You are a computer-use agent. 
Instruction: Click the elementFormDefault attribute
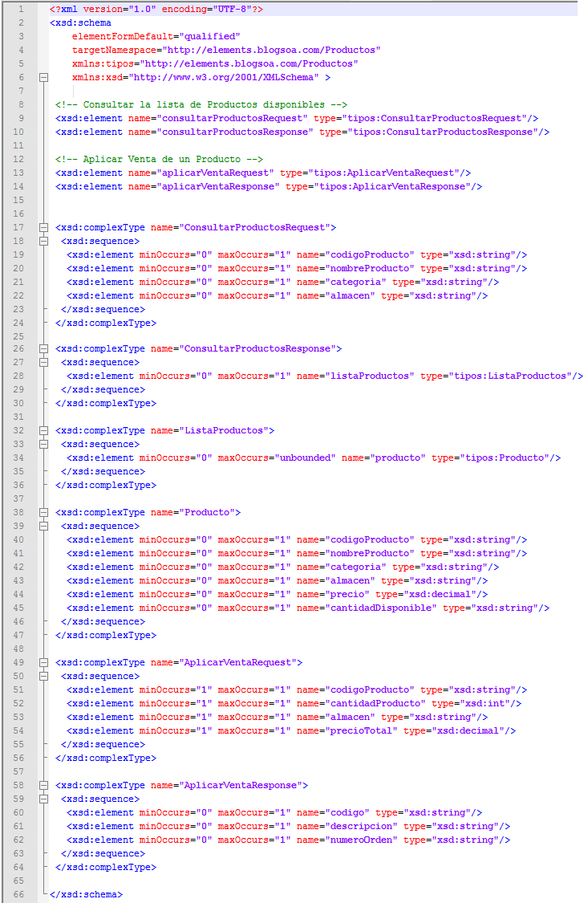(156, 36)
